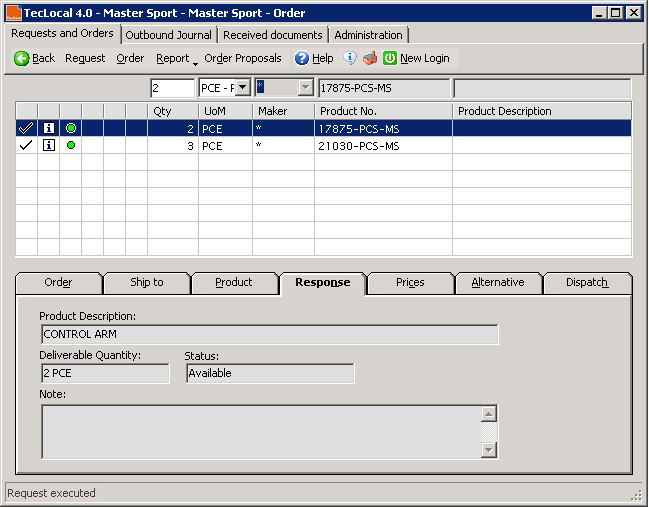Click the blue info icon in toolbar
The width and height of the screenshot is (649, 508).
[350, 58]
